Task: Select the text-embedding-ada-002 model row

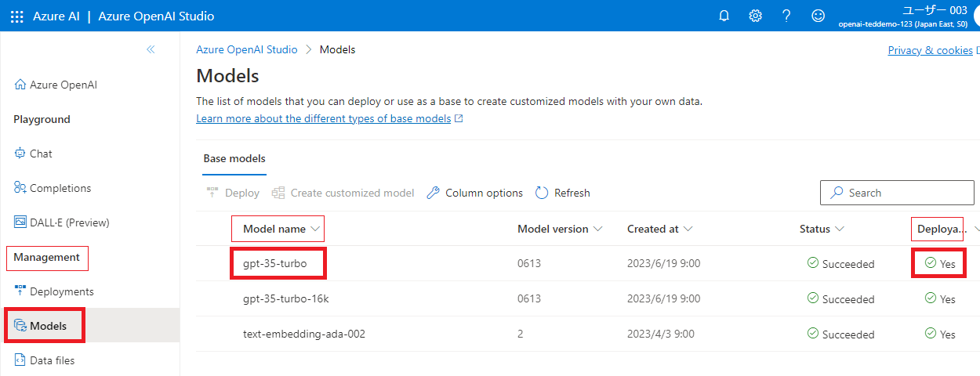Action: pos(588,334)
